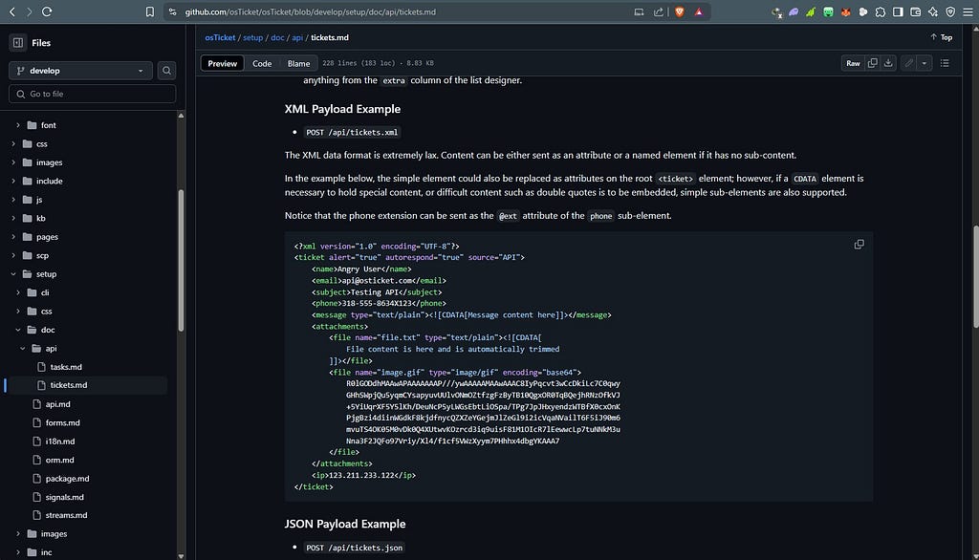Reload the browser page

(x=47, y=11)
